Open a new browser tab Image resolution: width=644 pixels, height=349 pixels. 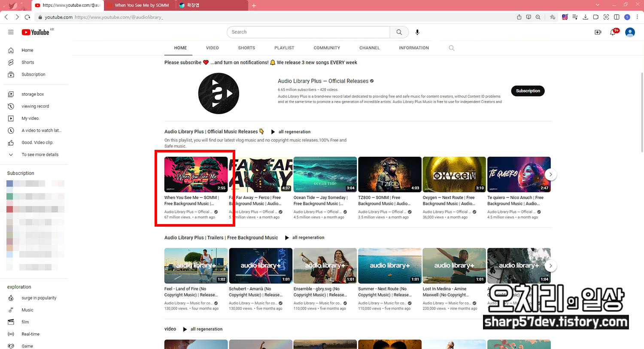[x=254, y=6]
